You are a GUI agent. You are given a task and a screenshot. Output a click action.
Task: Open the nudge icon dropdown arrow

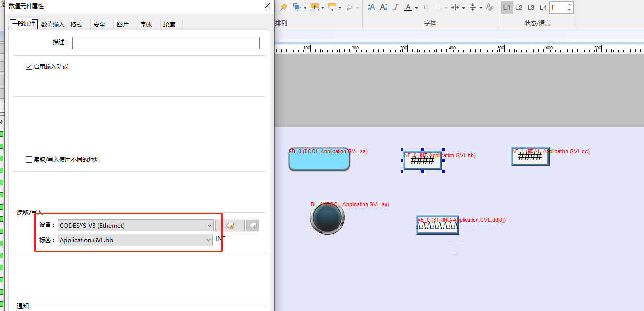coord(340,8)
